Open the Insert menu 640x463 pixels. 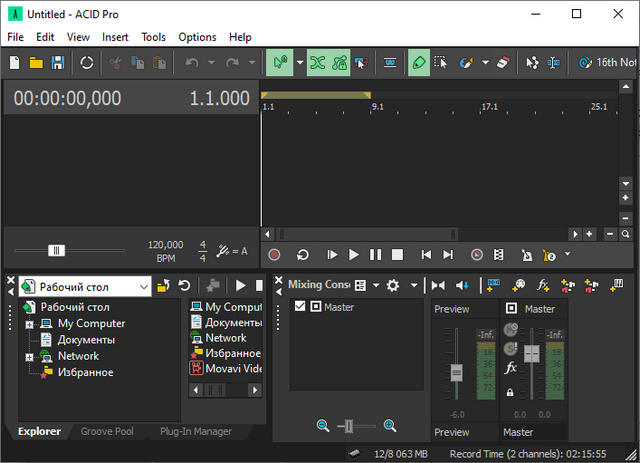pyautogui.click(x=115, y=37)
